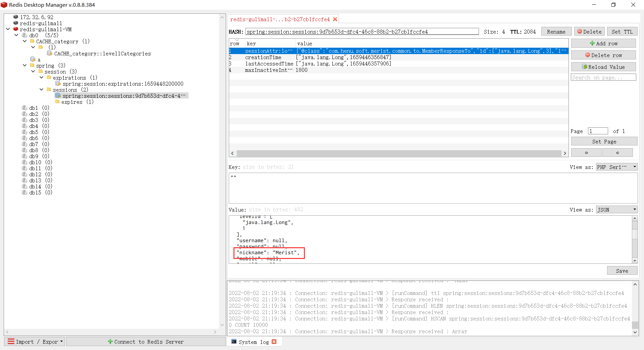This screenshot has width=644, height=350.
Task: Click the expires folder icon
Action: click(x=57, y=101)
